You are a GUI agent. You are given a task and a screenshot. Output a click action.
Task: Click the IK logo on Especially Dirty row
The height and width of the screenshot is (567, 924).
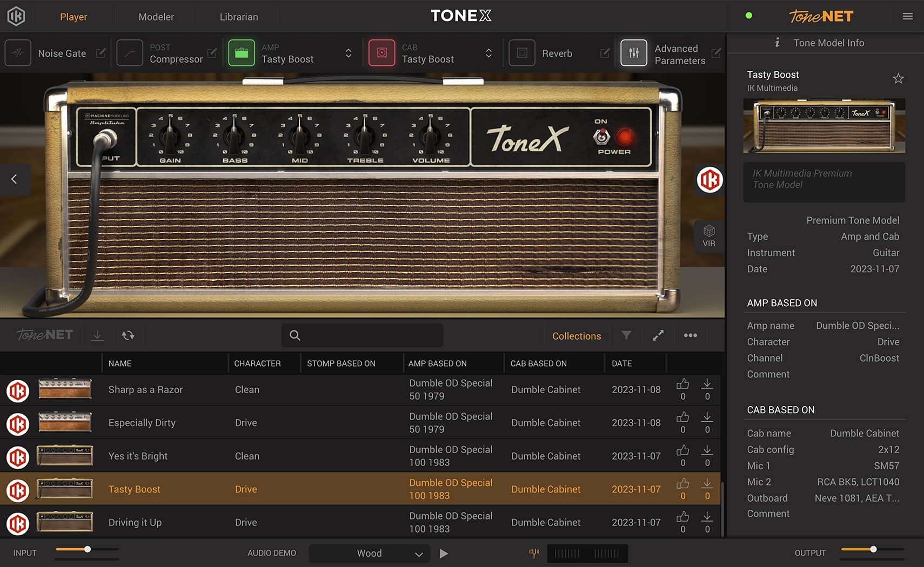[x=18, y=424]
